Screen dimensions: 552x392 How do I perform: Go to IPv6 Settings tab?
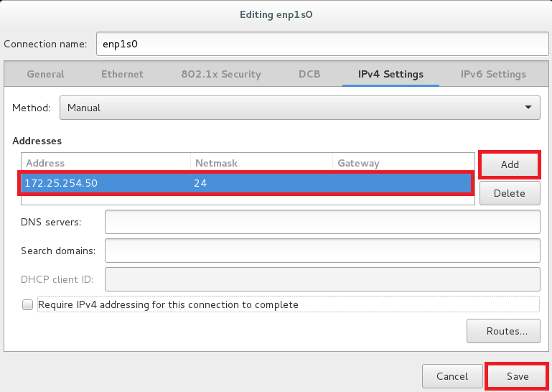coord(493,74)
